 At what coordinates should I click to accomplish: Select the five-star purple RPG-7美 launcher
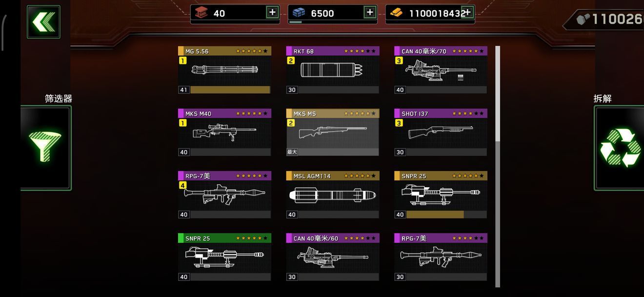[x=224, y=195]
